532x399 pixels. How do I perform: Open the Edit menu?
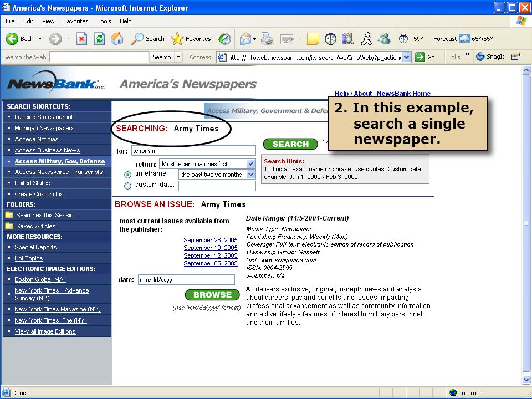28,21
